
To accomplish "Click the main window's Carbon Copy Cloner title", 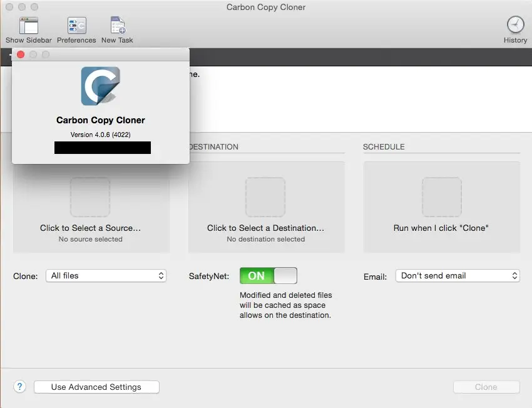I will click(266, 7).
